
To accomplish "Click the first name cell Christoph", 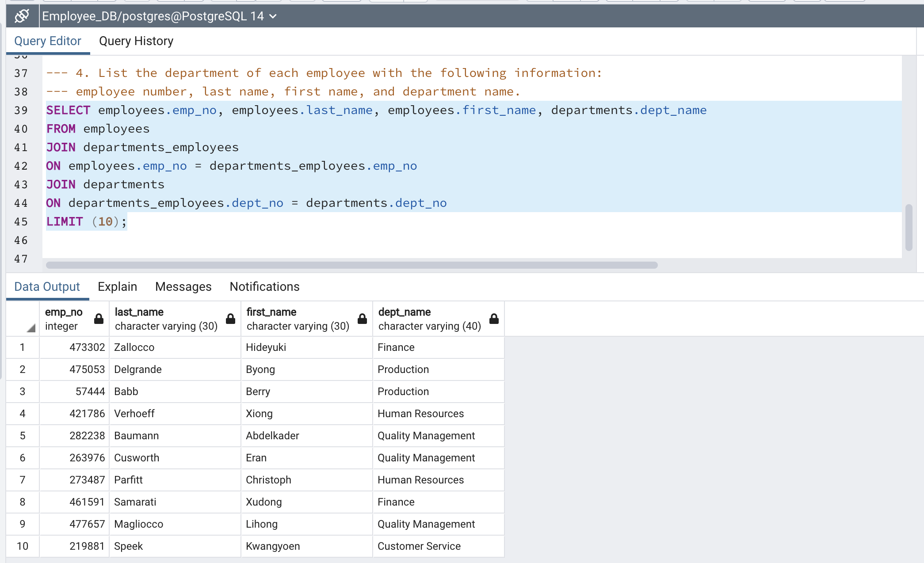I will pos(307,480).
